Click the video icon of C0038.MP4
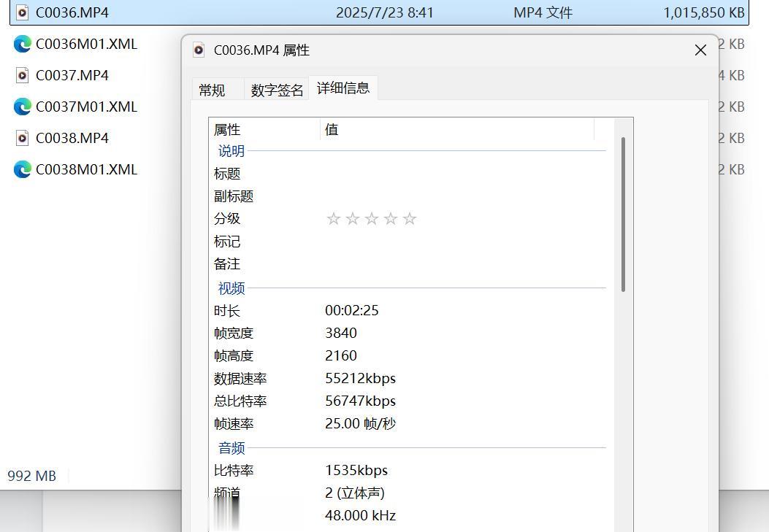 (x=22, y=138)
